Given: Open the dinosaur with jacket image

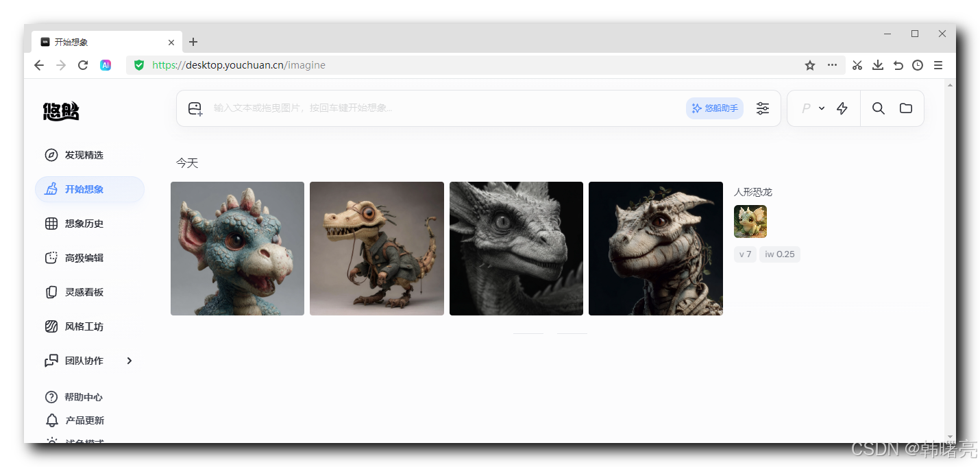Looking at the screenshot, I should (x=377, y=248).
